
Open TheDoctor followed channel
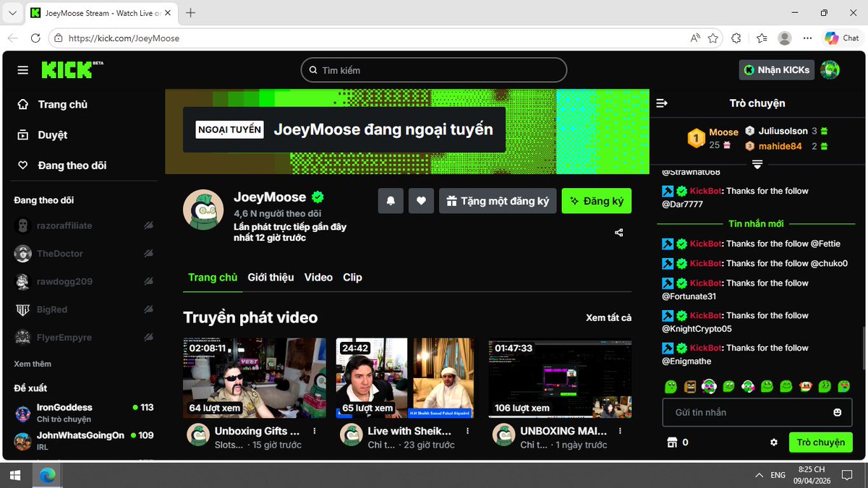tap(84, 254)
